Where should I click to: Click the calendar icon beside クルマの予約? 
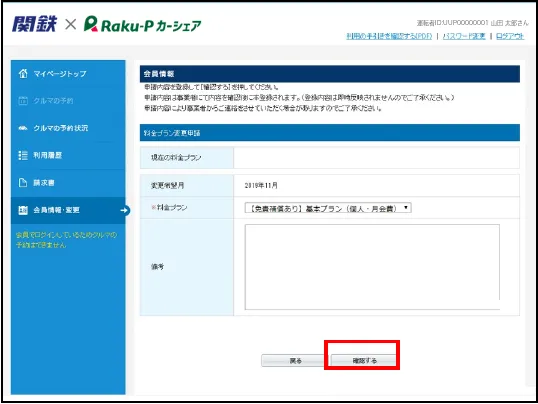[x=23, y=101]
